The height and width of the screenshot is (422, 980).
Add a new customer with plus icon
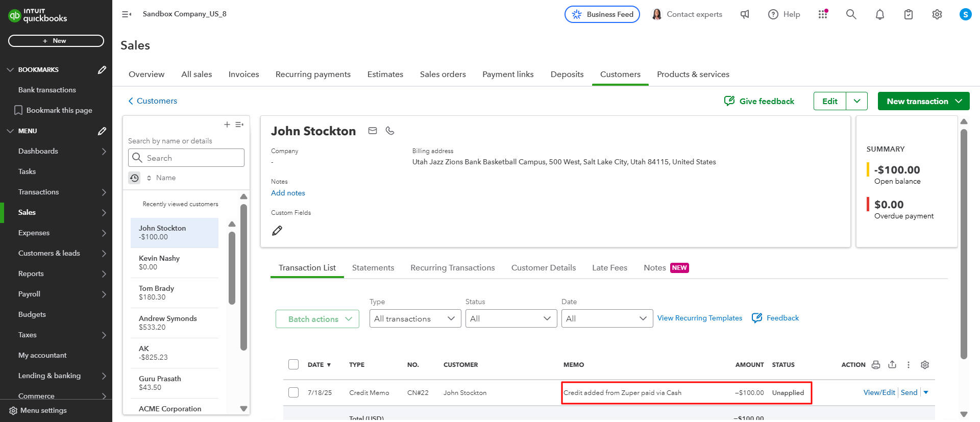tap(227, 125)
